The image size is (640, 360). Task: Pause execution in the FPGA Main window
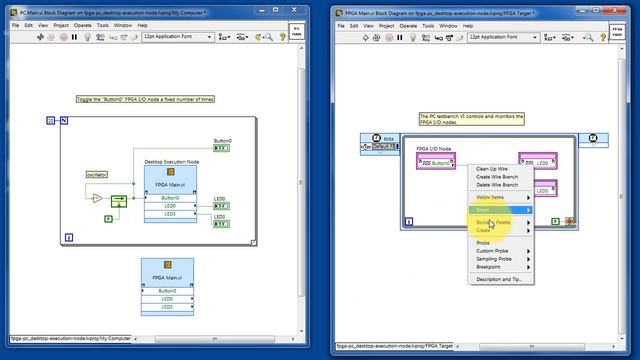pos(400,38)
